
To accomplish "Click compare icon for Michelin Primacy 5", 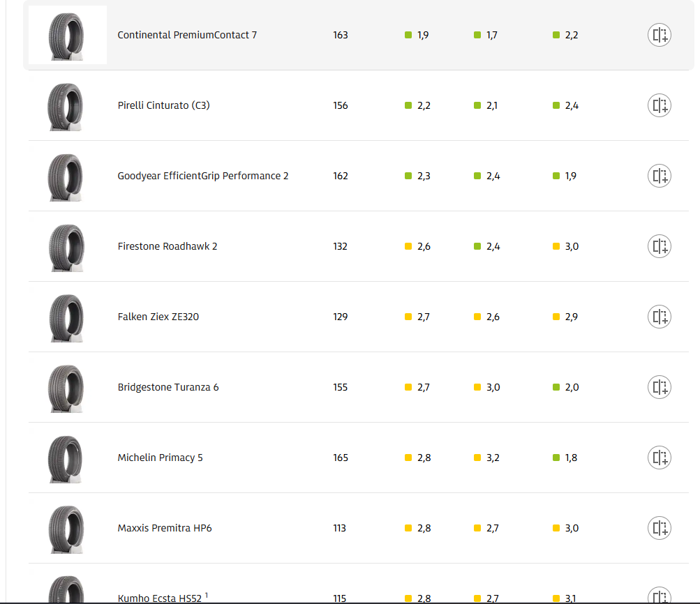I will coord(659,458).
